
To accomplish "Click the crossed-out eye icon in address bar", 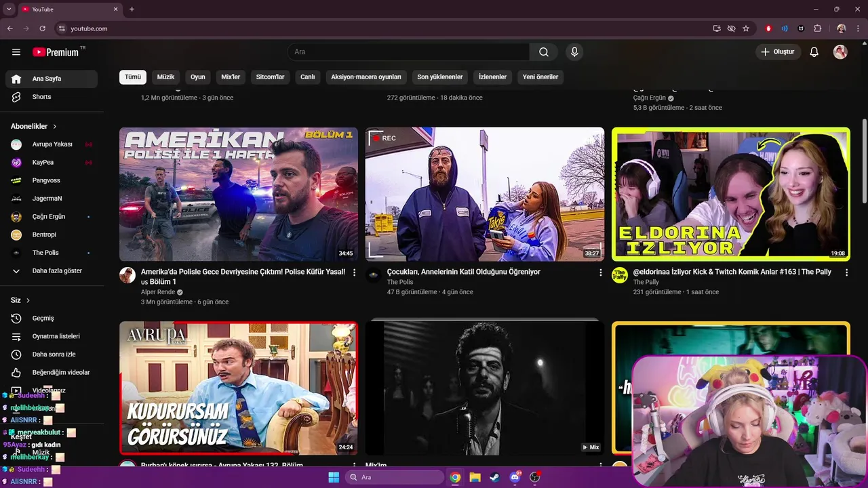I will (731, 28).
